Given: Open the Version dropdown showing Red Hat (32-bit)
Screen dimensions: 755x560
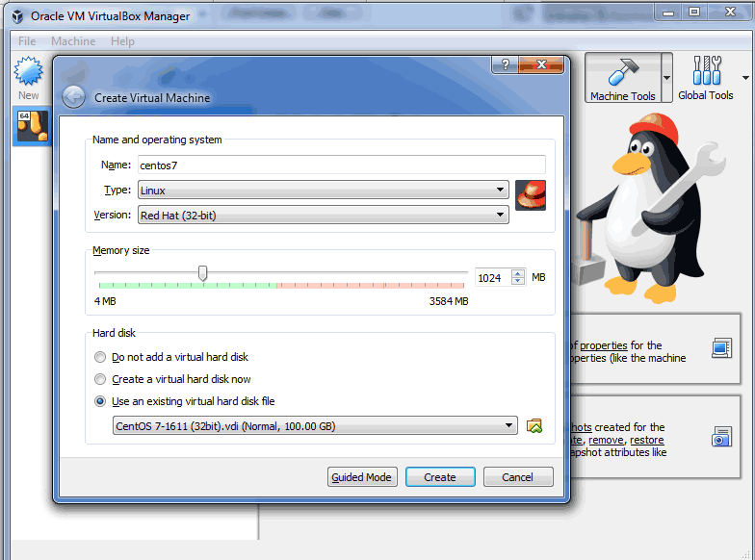Looking at the screenshot, I should (324, 216).
